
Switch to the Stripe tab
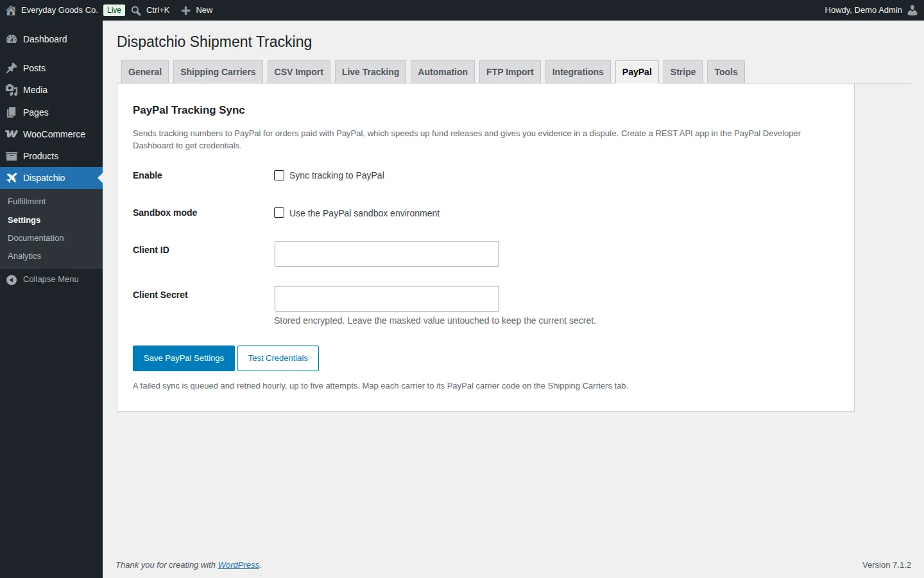coord(683,72)
